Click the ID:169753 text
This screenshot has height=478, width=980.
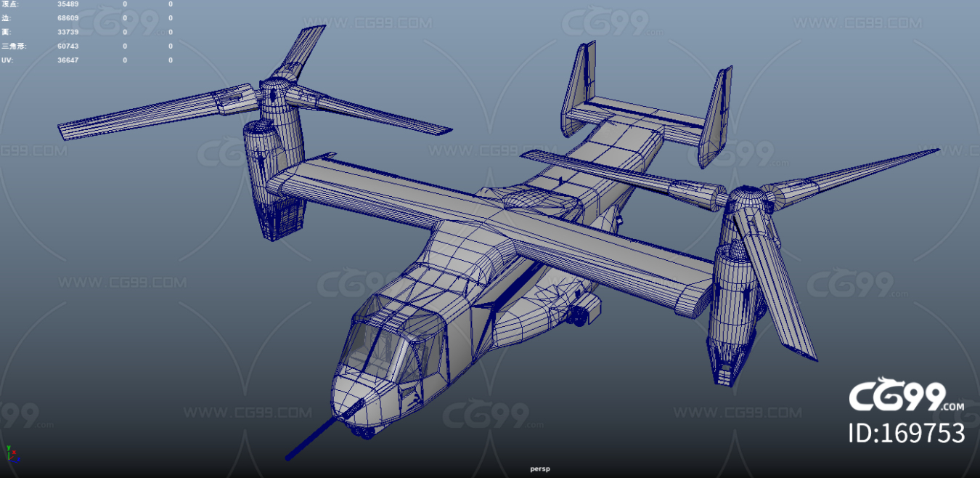[x=906, y=434]
